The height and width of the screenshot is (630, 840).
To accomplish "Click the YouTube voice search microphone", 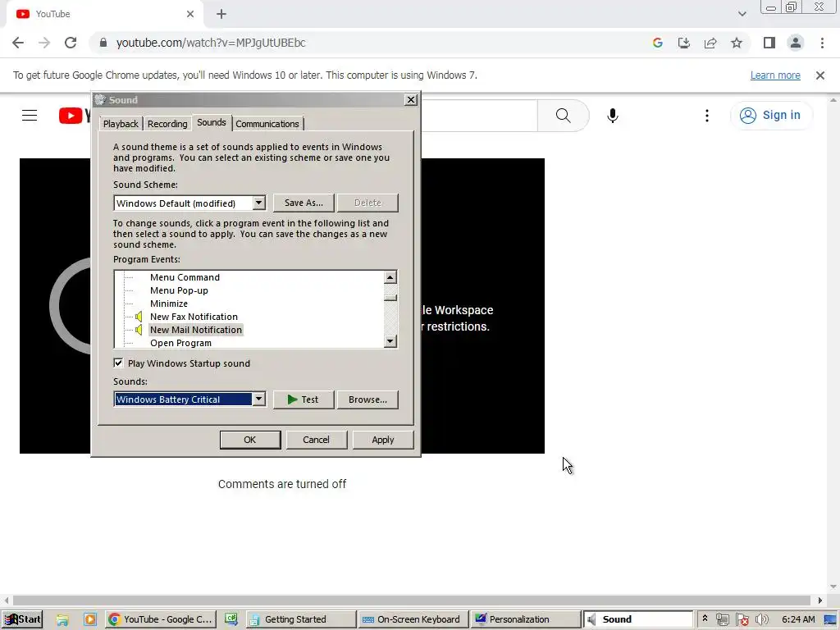I will 612,115.
